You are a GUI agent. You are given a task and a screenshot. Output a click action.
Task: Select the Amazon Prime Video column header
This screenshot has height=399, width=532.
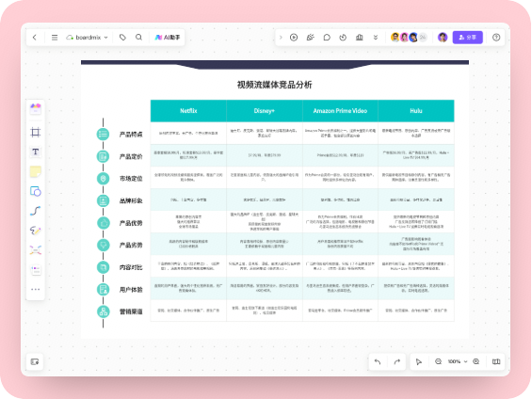coord(340,111)
